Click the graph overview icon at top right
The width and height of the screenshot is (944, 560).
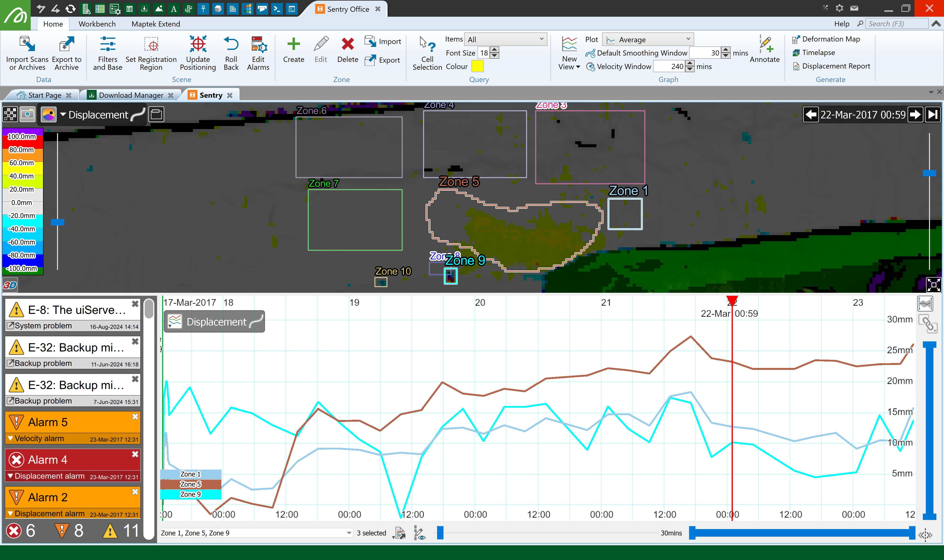926,303
